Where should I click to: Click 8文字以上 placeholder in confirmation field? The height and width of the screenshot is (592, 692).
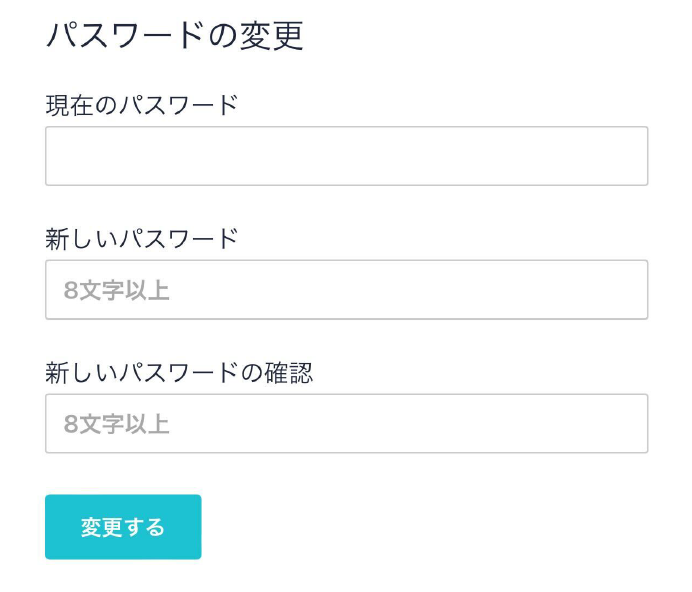click(x=116, y=424)
